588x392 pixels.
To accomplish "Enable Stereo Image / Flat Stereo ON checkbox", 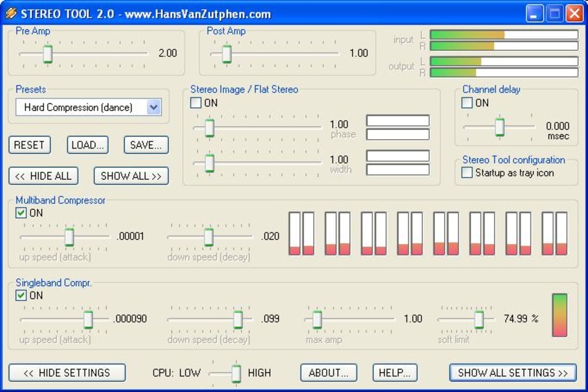I will point(196,103).
